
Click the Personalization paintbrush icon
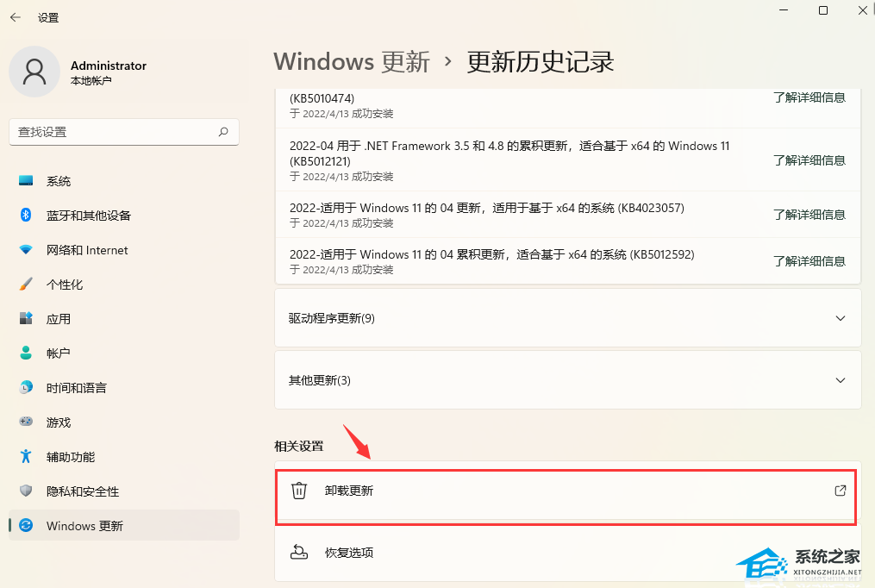[x=26, y=285]
